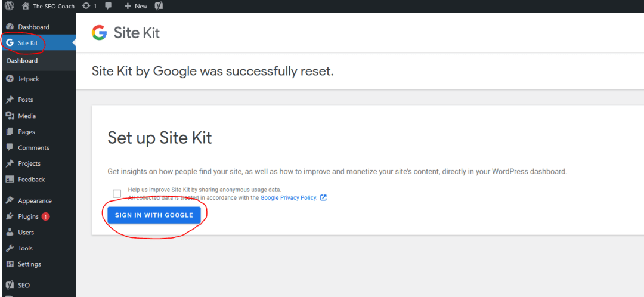Open the Tools menu label
644x297 pixels.
pyautogui.click(x=25, y=248)
